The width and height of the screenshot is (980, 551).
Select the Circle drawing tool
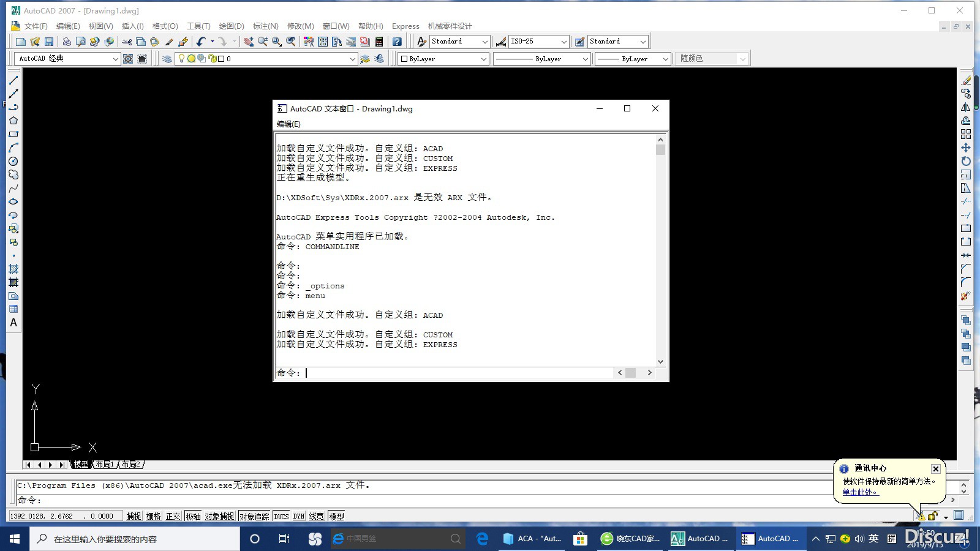click(x=13, y=161)
